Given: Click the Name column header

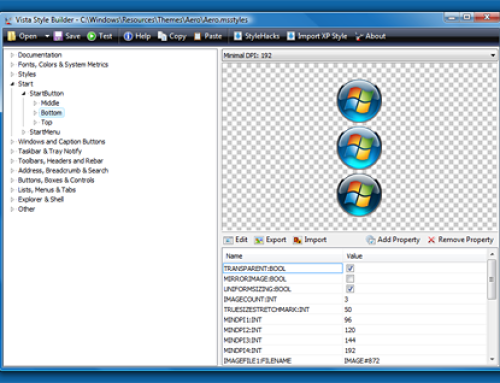Looking at the screenshot, I should (x=283, y=256).
